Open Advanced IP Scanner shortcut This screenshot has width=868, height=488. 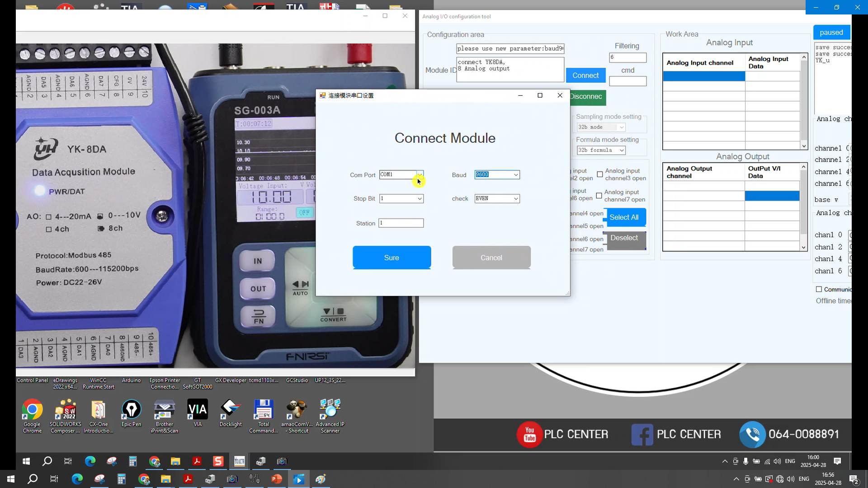330,410
